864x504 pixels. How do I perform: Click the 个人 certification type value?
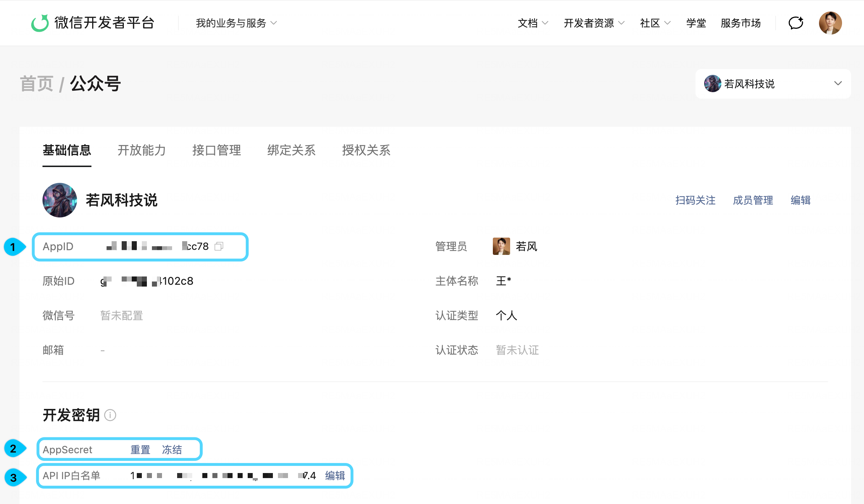point(507,315)
